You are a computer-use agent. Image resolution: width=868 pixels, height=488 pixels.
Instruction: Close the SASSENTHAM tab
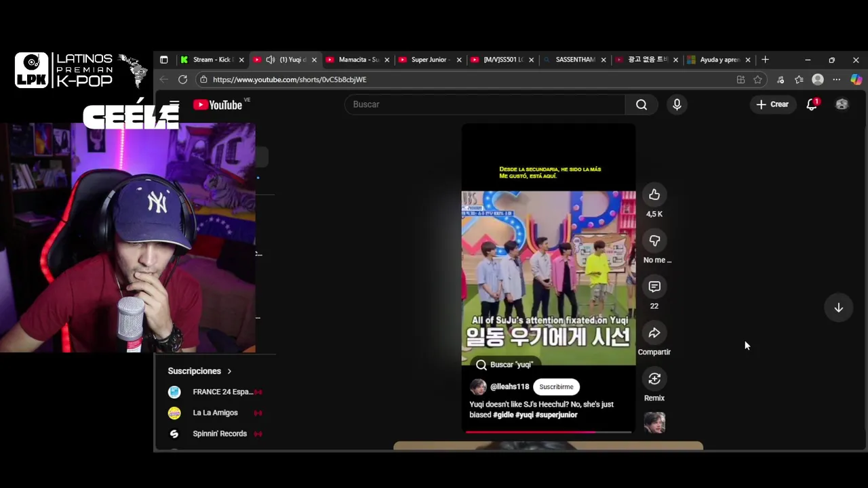coord(604,60)
